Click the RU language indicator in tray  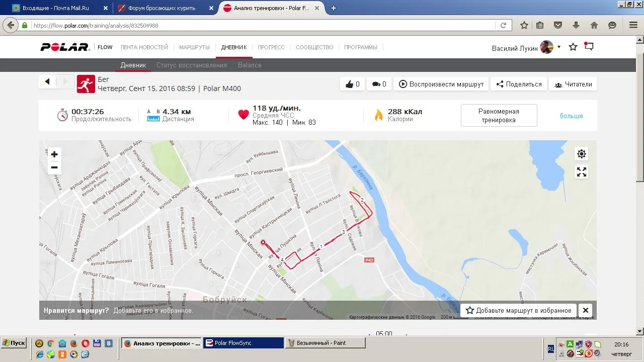pyautogui.click(x=551, y=348)
